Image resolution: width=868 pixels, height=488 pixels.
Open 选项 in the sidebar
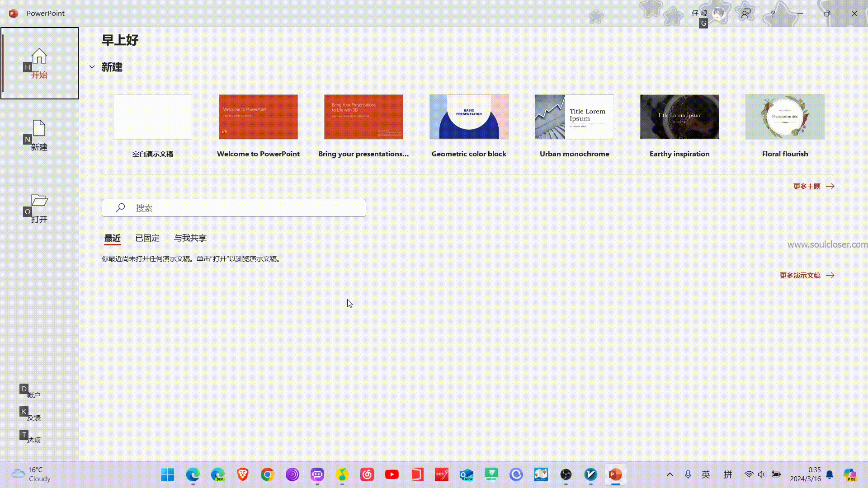(x=34, y=440)
